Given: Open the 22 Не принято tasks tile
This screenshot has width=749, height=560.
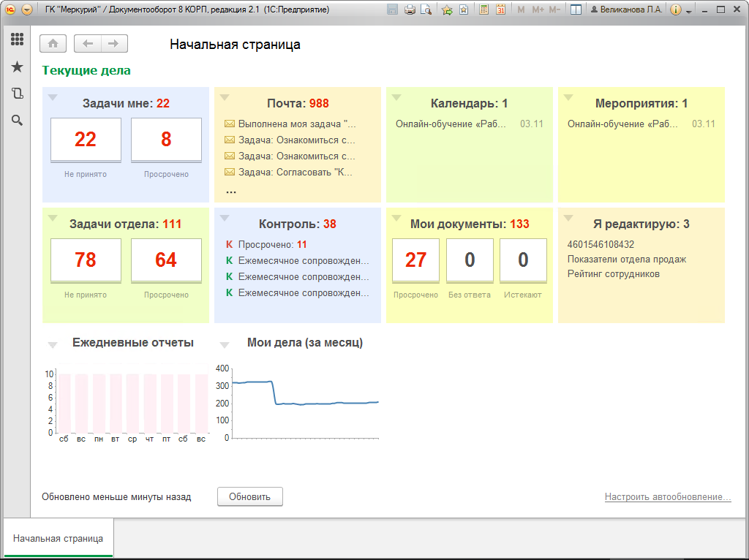Looking at the screenshot, I should pyautogui.click(x=86, y=140).
